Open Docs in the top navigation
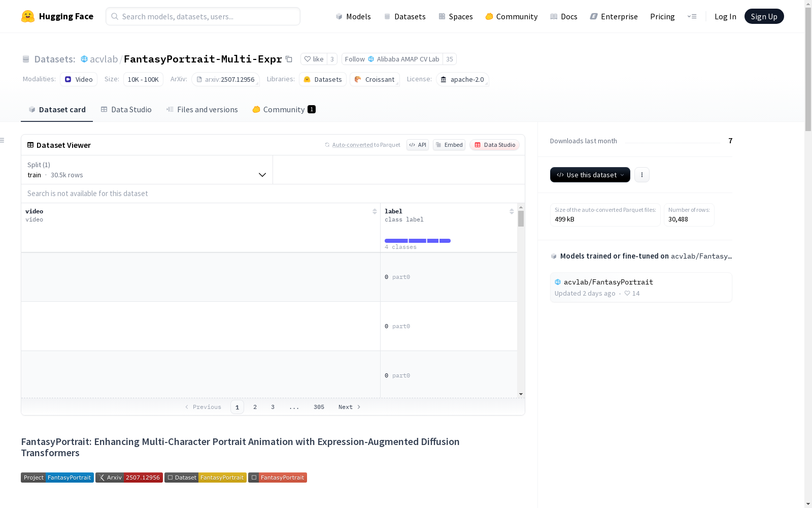 564,16
